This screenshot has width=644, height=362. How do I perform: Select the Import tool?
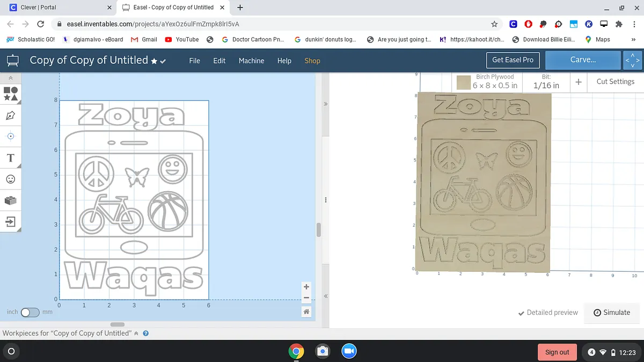[x=11, y=221]
